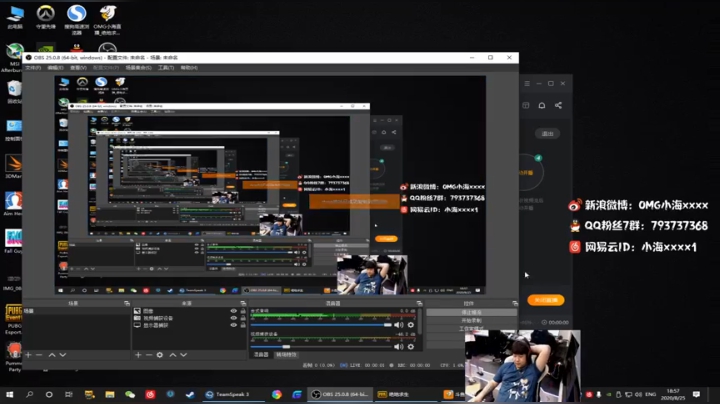Move the scene up with the arrow
This screenshot has height=404, width=720.
pyautogui.click(x=52, y=355)
